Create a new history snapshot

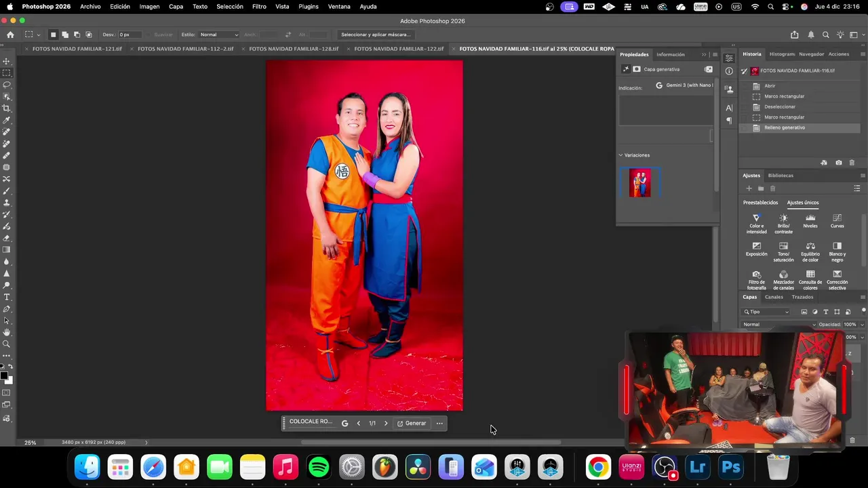tap(839, 163)
